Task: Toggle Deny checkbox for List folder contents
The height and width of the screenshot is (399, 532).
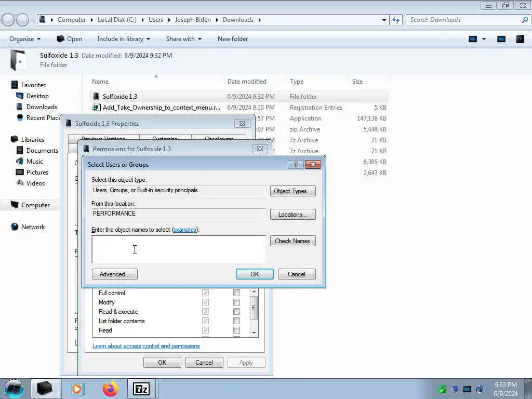Action: (236, 321)
